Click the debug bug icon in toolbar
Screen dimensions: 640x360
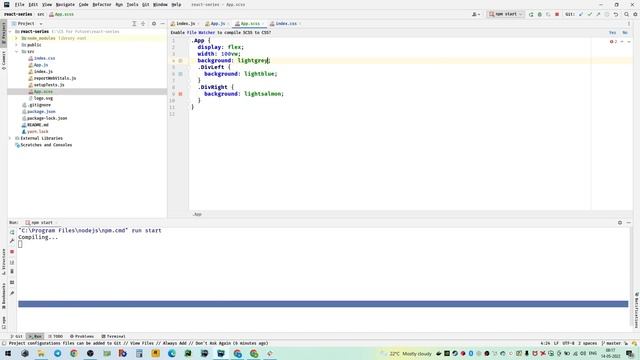[540, 14]
